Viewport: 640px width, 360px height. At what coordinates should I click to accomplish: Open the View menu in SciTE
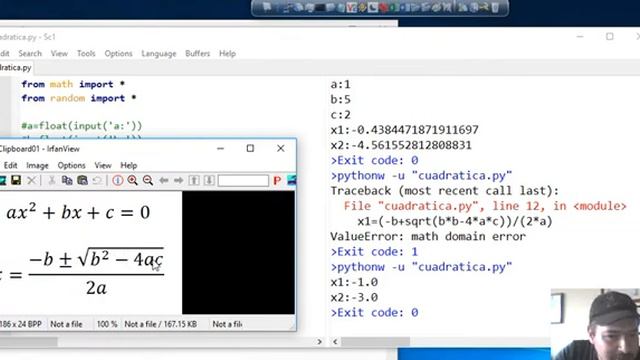tap(59, 53)
